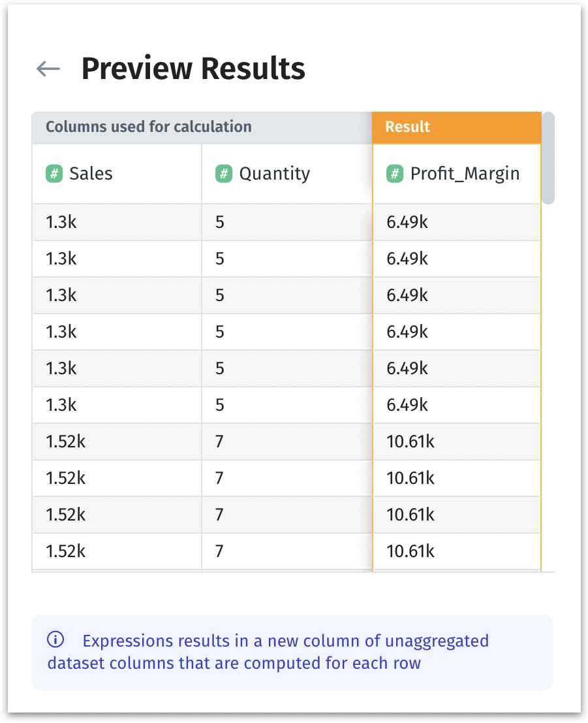This screenshot has height=723, width=588.
Task: Click the back arrow beside Preview Results
Action: 48,69
